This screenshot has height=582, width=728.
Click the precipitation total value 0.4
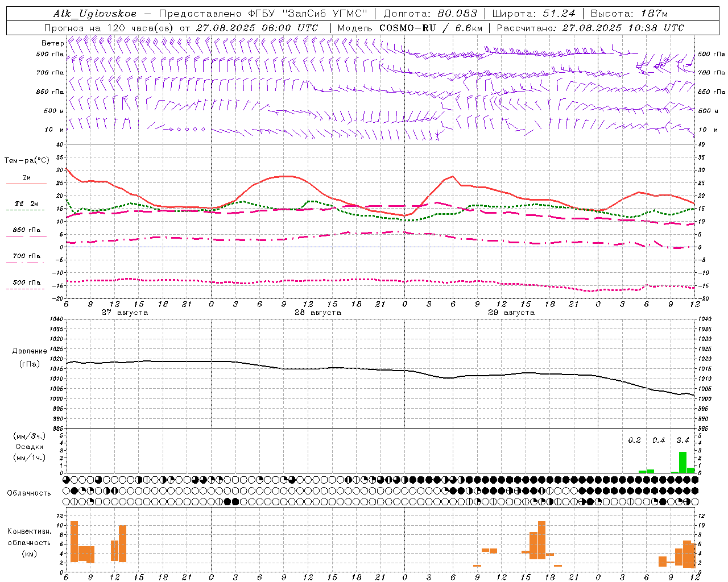pyautogui.click(x=659, y=440)
